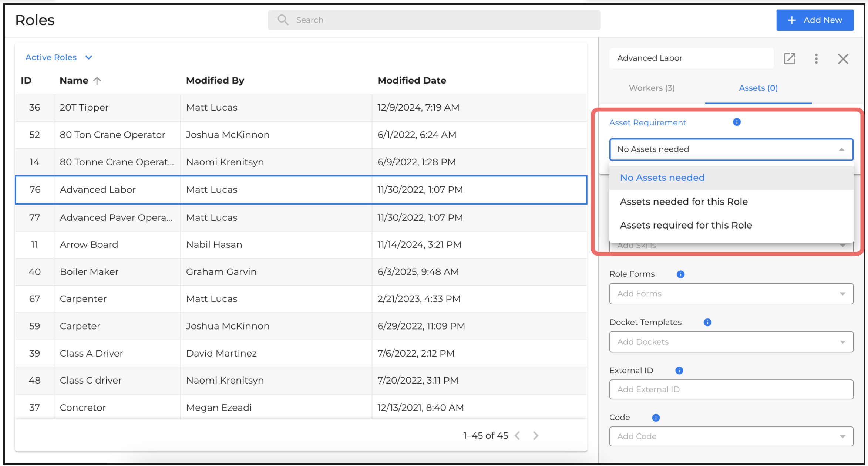This screenshot has height=466, width=868.
Task: Click the Add External ID field
Action: click(731, 389)
